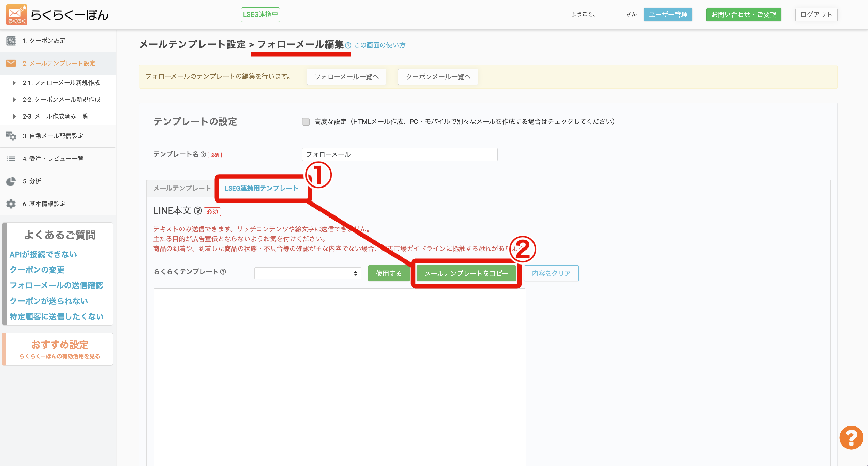
Task: Go to 5. 分析 menu
Action: pyautogui.click(x=58, y=181)
